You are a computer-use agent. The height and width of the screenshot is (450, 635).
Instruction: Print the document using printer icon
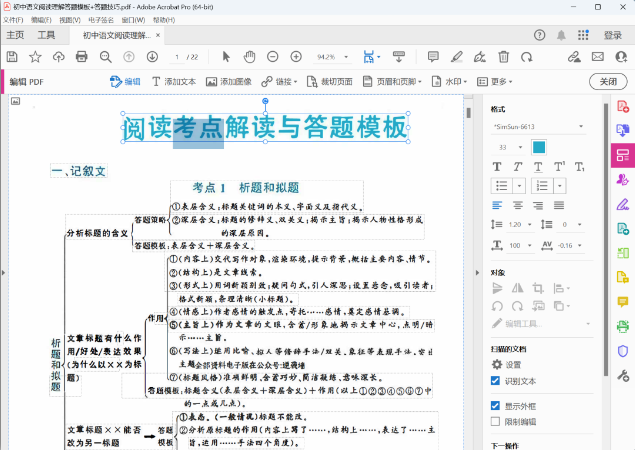coord(82,57)
